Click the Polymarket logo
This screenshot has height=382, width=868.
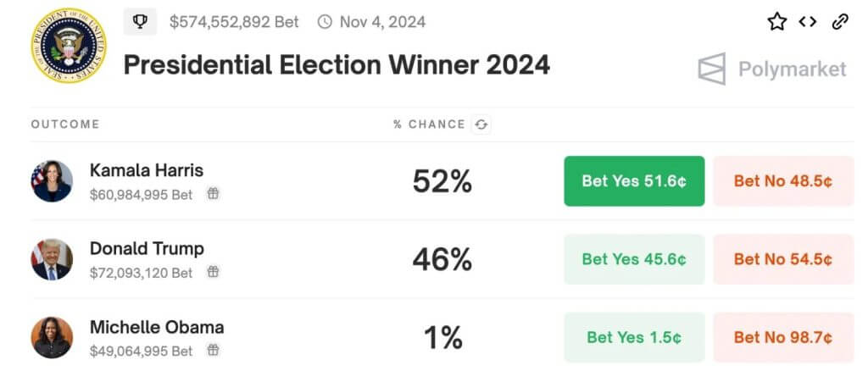772,69
